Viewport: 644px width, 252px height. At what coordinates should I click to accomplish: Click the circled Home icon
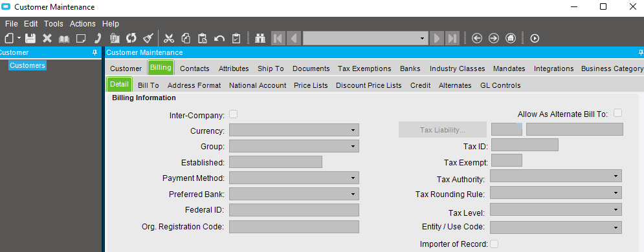[511, 38]
